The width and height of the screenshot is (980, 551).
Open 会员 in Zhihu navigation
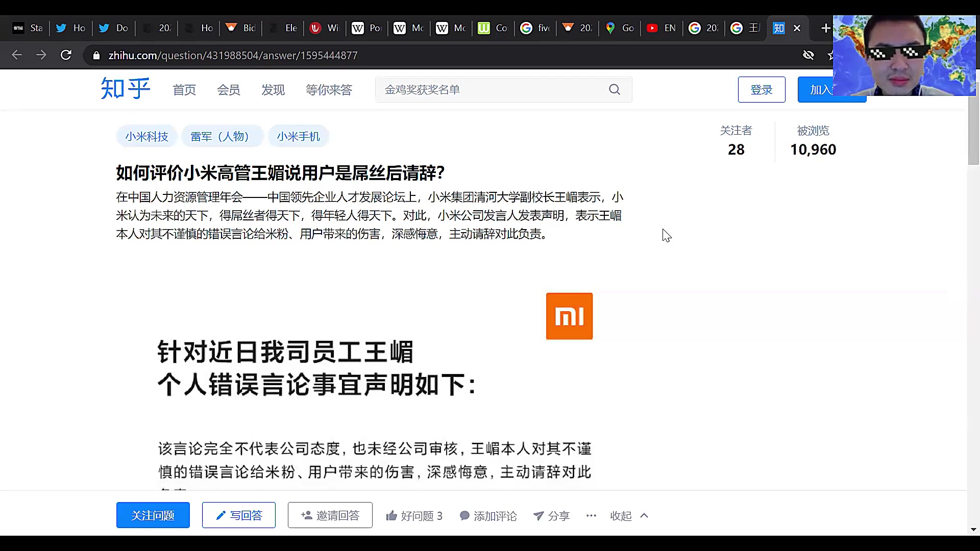(x=229, y=90)
